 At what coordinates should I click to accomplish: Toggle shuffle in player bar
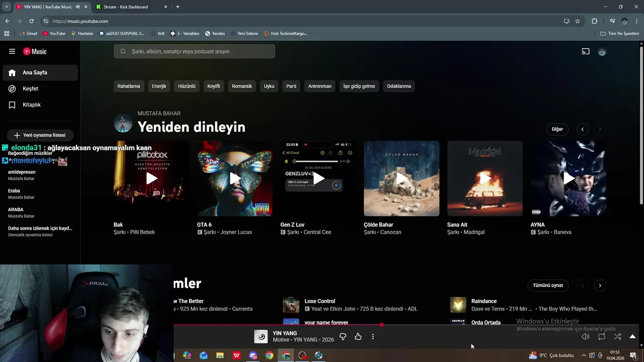(617, 336)
